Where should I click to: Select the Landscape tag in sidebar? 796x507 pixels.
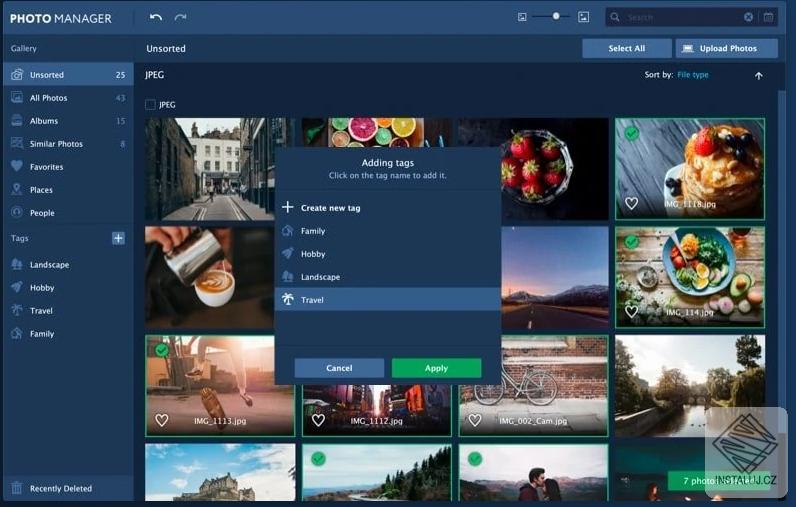click(x=68, y=264)
